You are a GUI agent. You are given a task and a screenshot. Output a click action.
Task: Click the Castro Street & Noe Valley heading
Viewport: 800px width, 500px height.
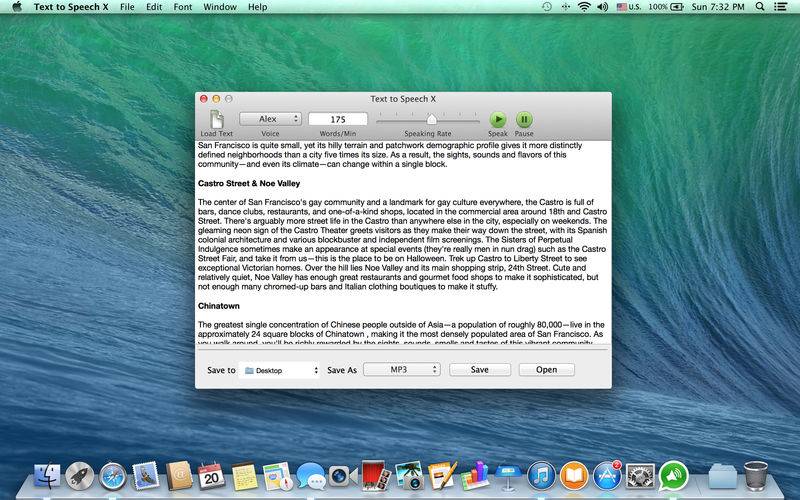pos(249,183)
